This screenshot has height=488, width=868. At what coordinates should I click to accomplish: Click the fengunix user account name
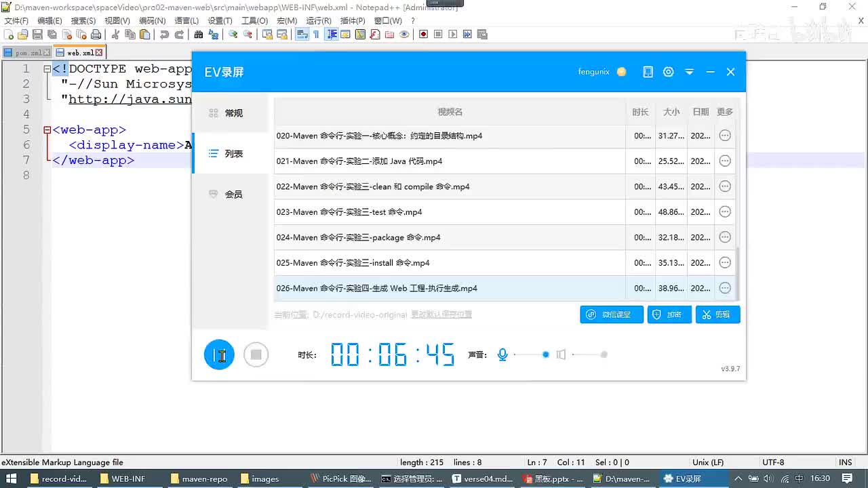pos(594,72)
